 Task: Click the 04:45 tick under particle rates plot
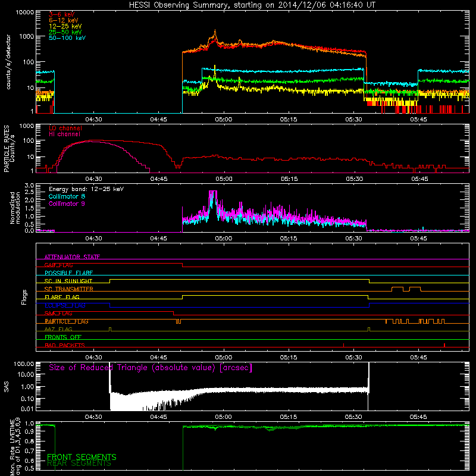click(159, 179)
